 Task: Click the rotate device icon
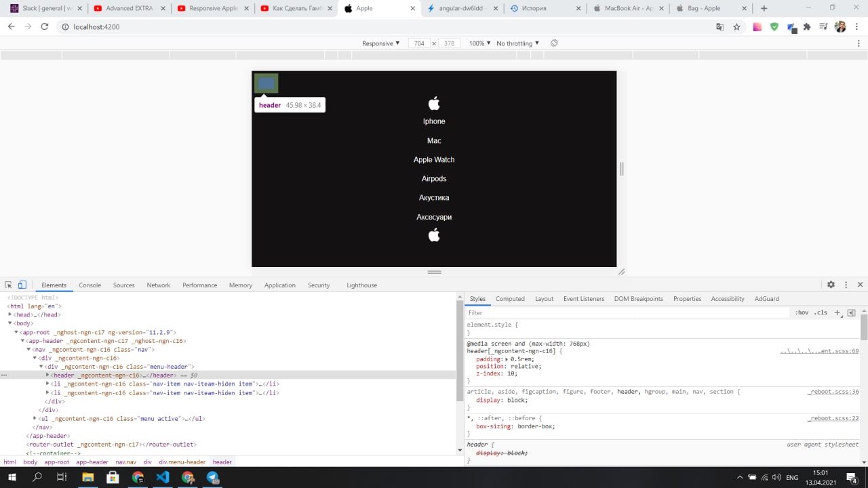[554, 43]
